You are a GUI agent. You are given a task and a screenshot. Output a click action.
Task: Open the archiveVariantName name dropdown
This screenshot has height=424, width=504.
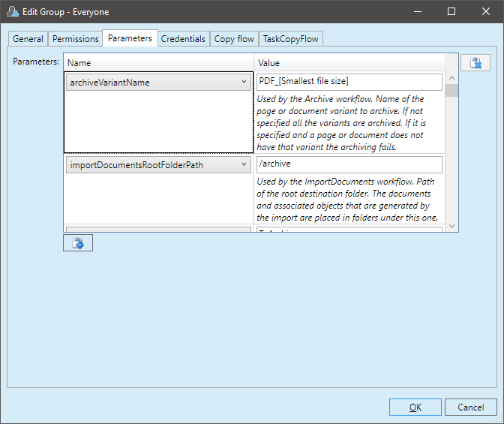(158, 83)
